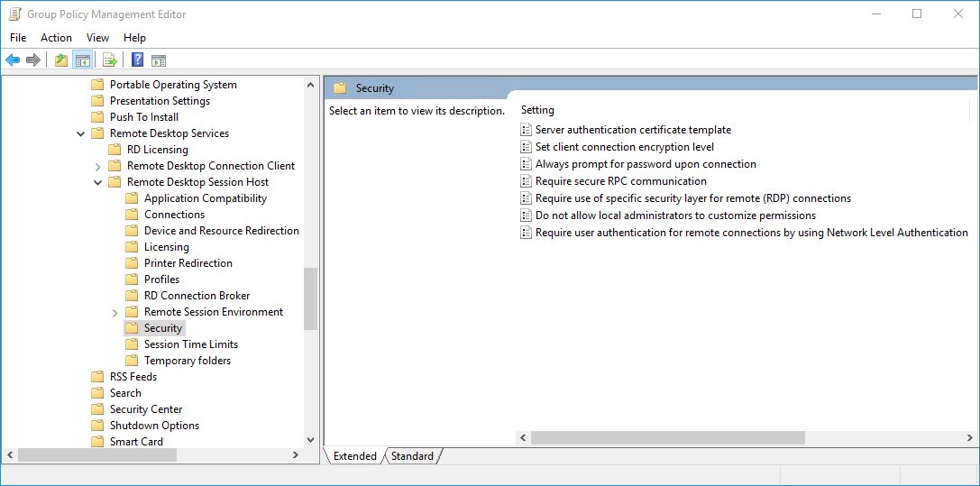Click the folder icon next to Printer Redirection
Screen dimensions: 980x486
(x=132, y=263)
